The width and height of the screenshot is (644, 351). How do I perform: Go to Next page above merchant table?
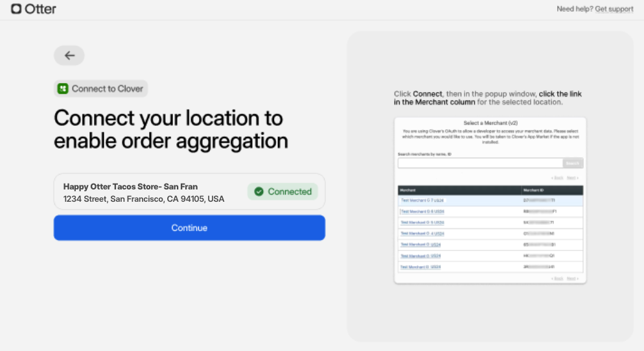pos(572,178)
